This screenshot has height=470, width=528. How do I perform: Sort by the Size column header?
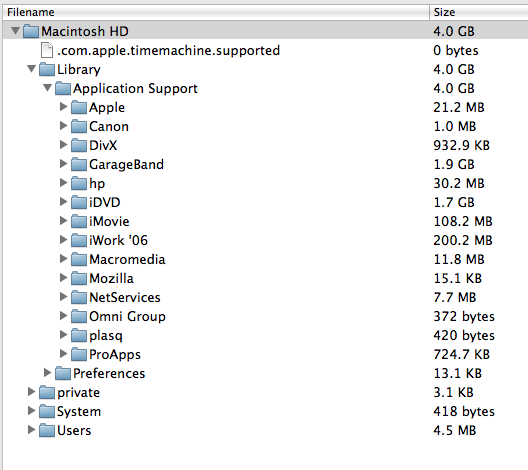click(x=479, y=12)
